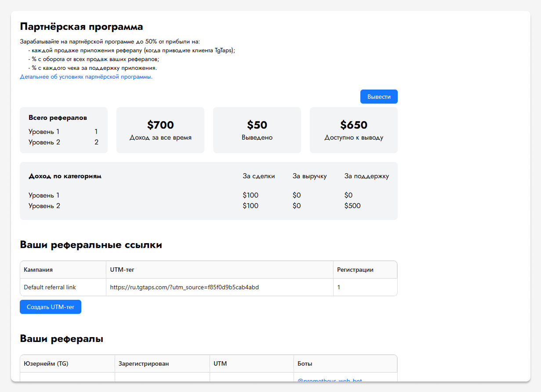The height and width of the screenshot is (392, 541).
Task: Click the $650 available for withdrawal card
Action: 354,130
